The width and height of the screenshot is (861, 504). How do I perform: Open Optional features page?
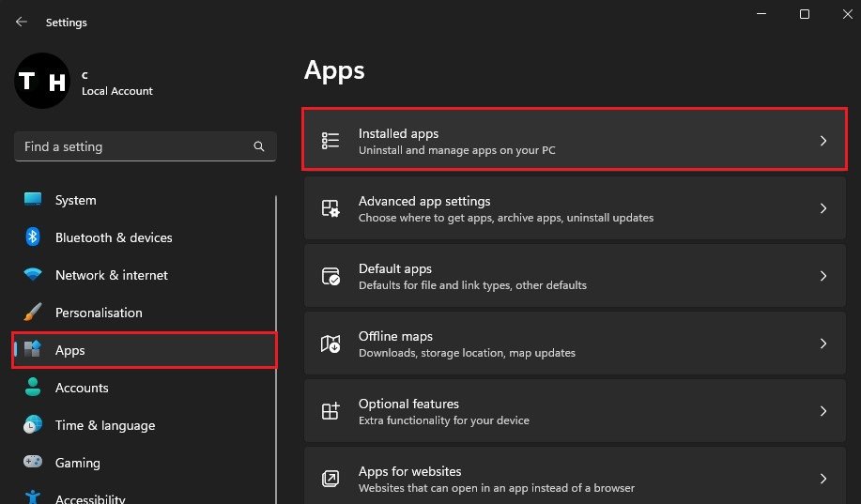[x=575, y=411]
